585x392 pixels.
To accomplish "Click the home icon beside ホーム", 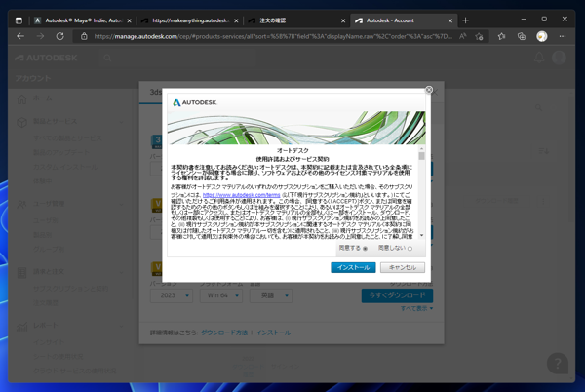I will point(22,98).
